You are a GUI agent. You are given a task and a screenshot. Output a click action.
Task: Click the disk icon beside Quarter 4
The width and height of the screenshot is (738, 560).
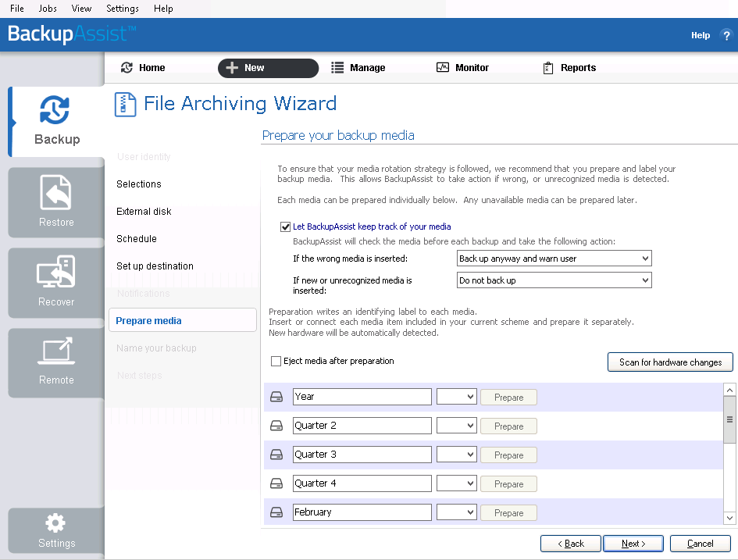(x=276, y=483)
